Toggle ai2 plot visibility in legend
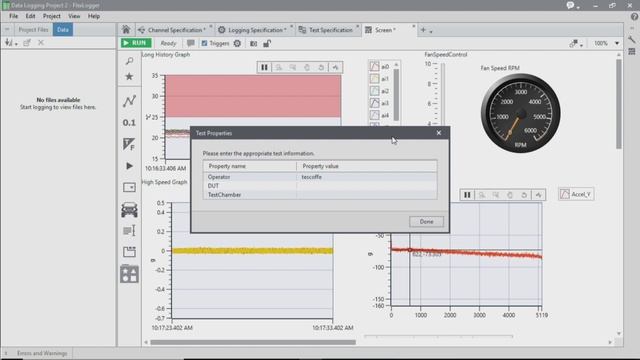The height and width of the screenshot is (360, 640). 374,91
